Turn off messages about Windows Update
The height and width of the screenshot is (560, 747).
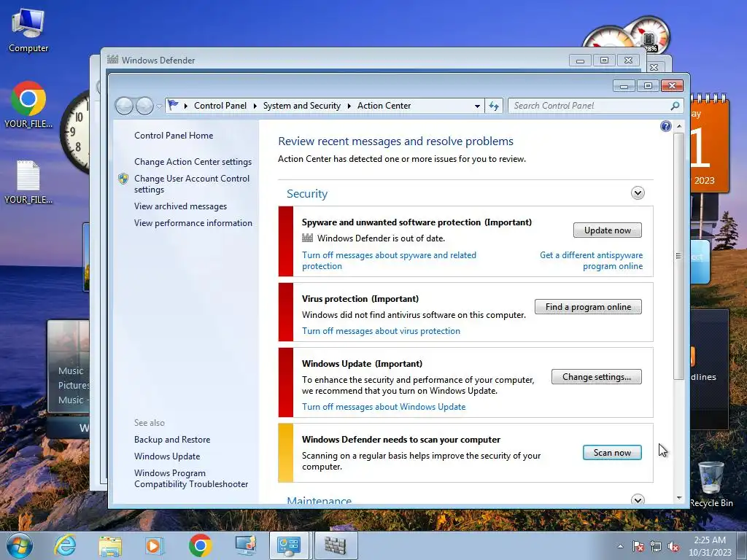click(x=384, y=407)
